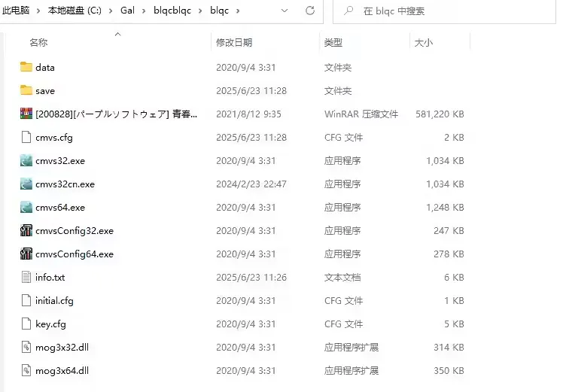Expand chevron after blqcblqc in path

click(200, 11)
